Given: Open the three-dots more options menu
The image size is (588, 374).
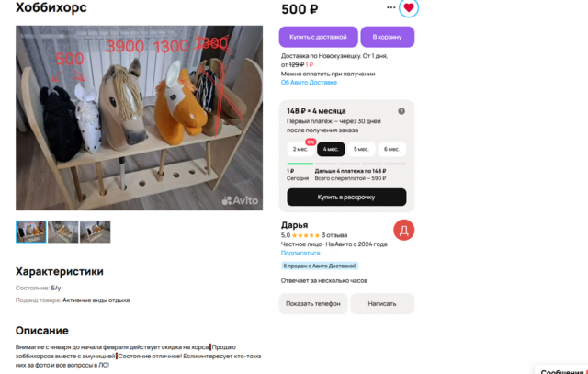Looking at the screenshot, I should point(390,7).
